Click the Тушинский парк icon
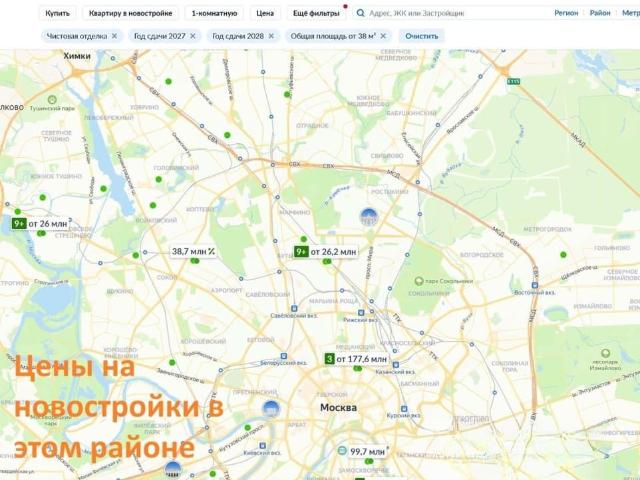This screenshot has height=480, width=640. 52,100
